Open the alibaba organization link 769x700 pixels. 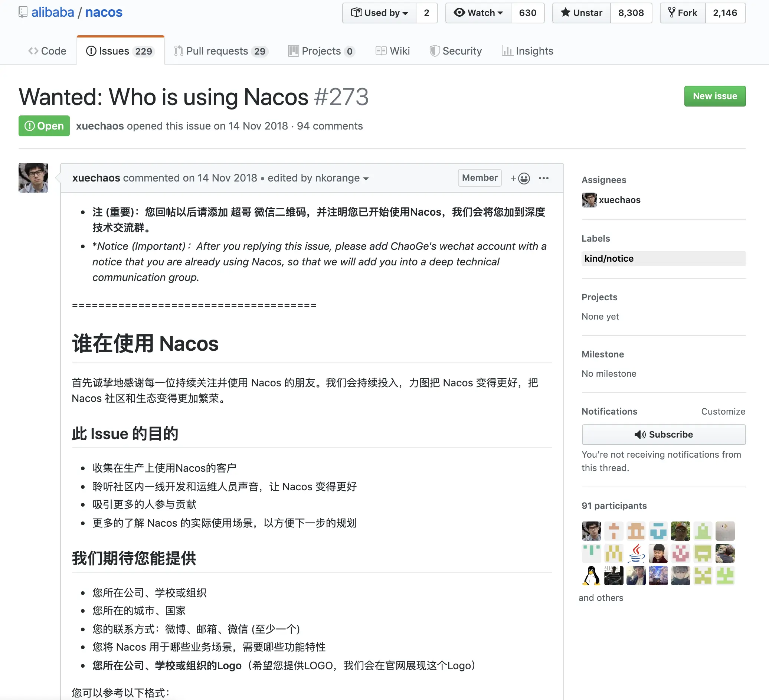point(53,12)
